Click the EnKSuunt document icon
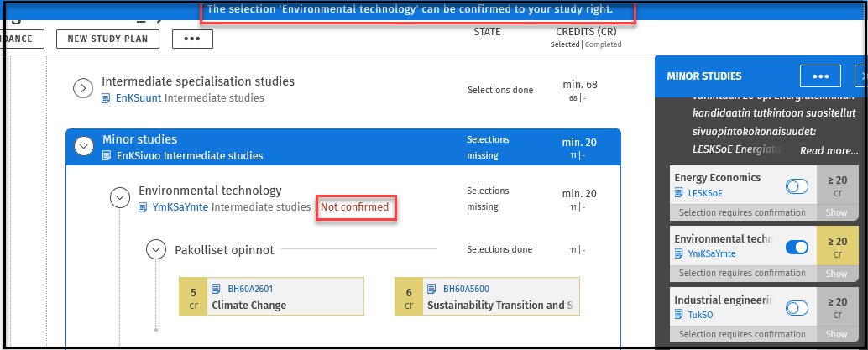Viewport: 868px width, 350px height. click(107, 98)
